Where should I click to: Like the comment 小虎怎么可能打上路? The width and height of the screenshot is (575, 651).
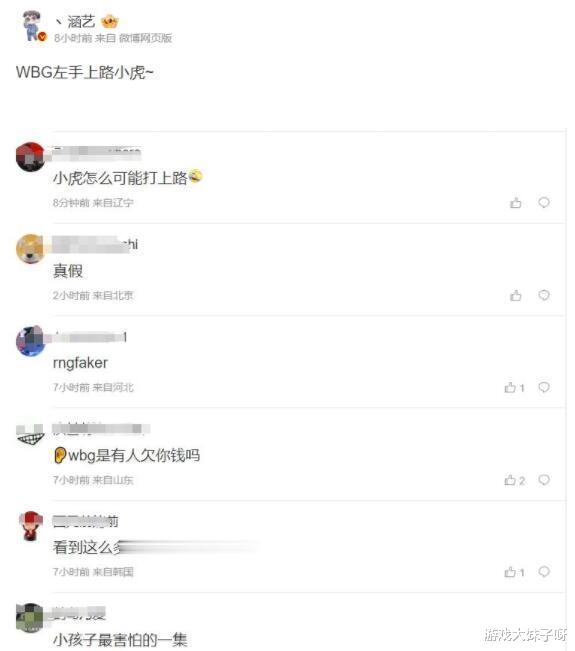(x=516, y=203)
